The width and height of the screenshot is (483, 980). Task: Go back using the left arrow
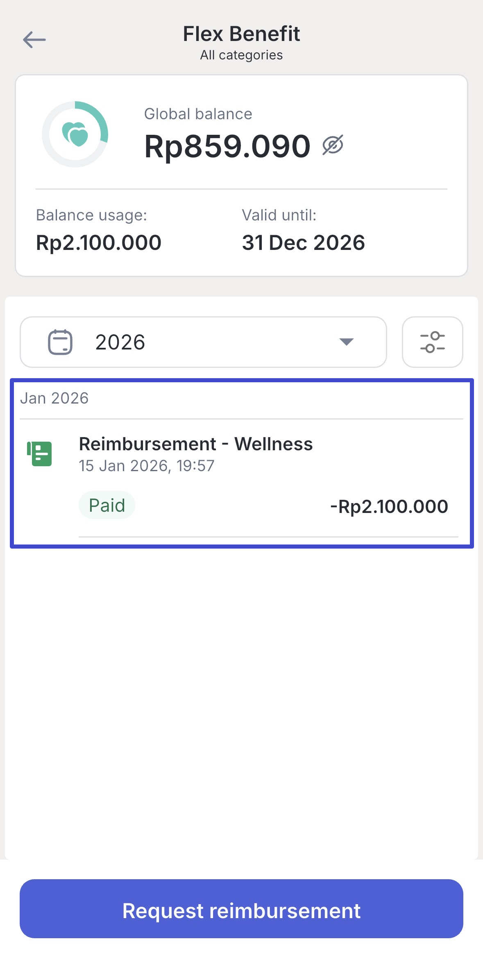click(x=34, y=40)
